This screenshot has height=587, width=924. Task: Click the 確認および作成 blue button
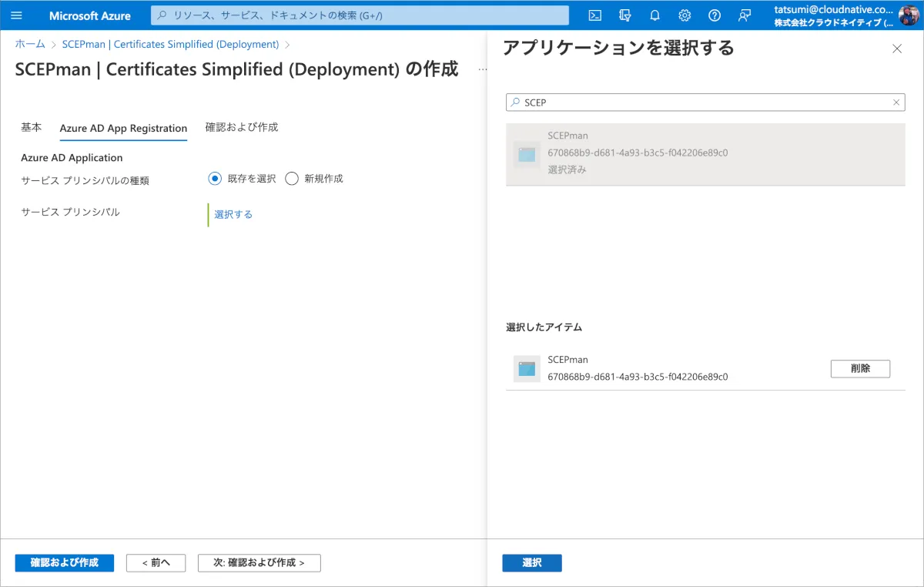64,562
